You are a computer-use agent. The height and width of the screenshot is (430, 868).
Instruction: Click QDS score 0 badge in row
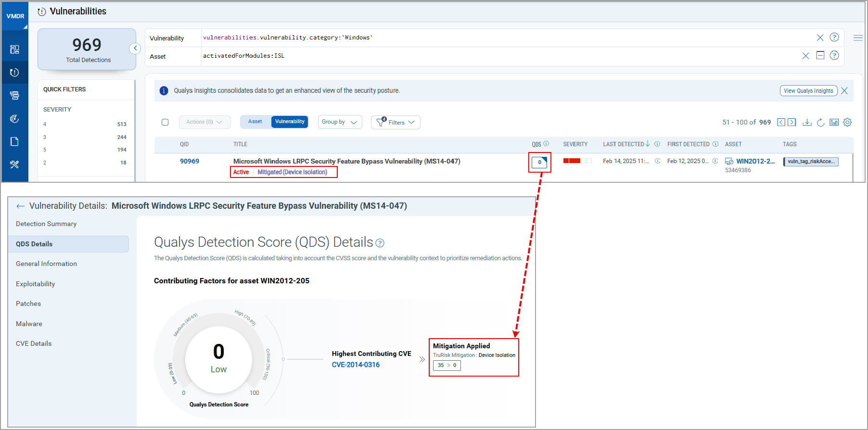tap(539, 162)
